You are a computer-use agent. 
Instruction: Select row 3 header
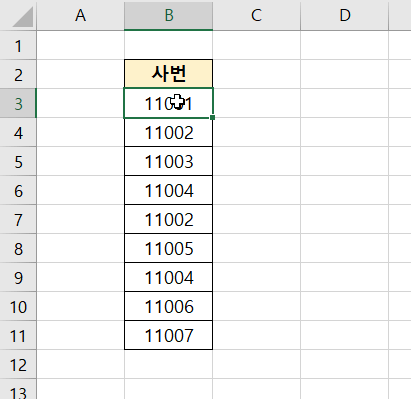18,103
